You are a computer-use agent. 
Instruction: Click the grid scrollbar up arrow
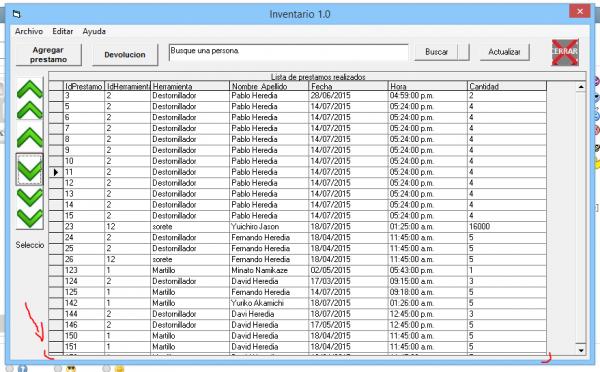coord(580,87)
